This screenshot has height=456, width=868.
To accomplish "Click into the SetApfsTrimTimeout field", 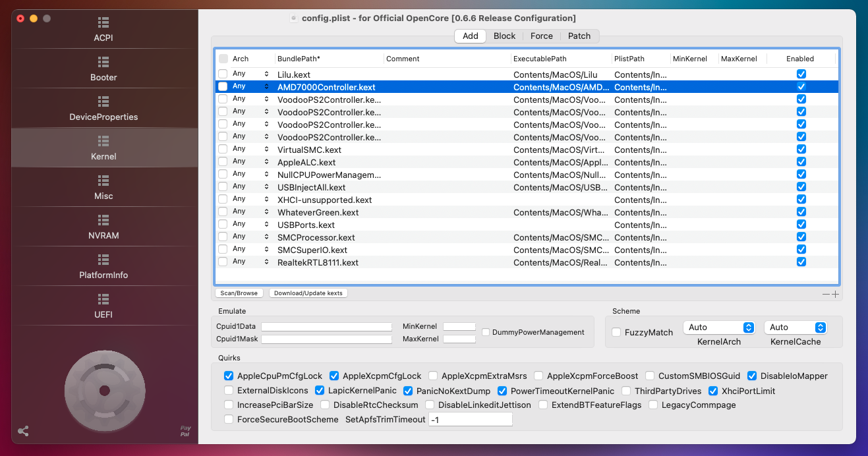I will pos(470,420).
